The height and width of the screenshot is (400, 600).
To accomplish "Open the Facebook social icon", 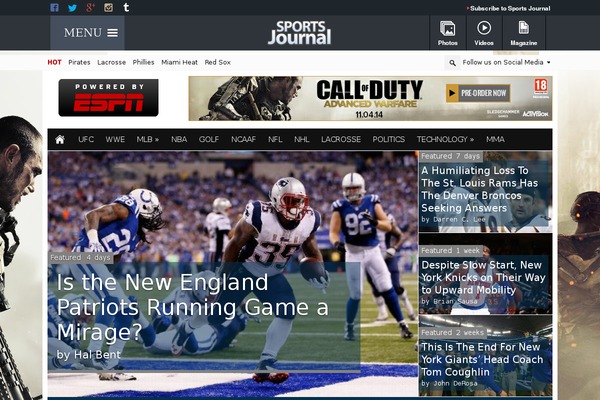I will pos(54,8).
